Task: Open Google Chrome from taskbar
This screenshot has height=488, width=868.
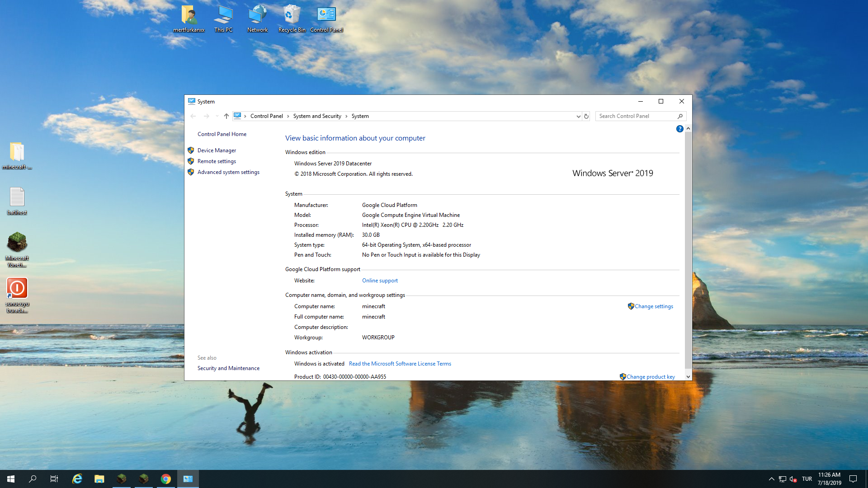Action: [166, 479]
